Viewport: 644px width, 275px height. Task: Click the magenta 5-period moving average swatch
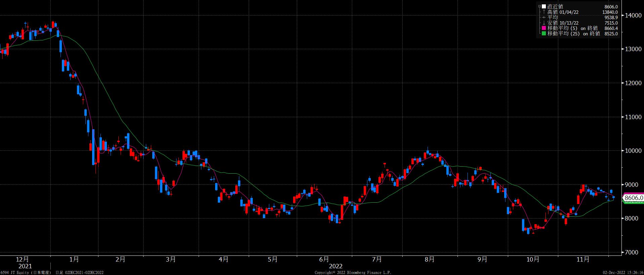(544, 28)
